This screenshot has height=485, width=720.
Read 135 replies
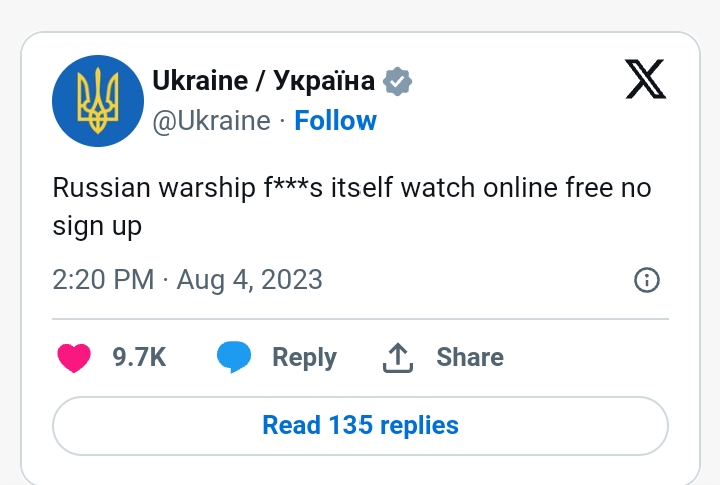pos(360,426)
